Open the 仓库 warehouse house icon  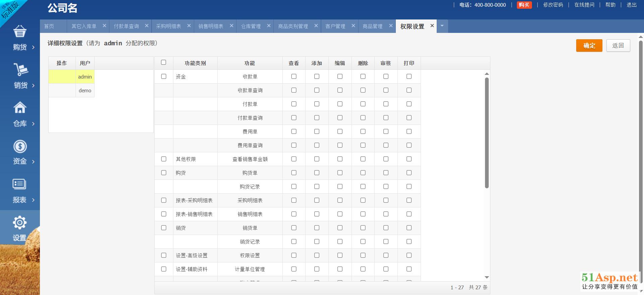(x=20, y=108)
